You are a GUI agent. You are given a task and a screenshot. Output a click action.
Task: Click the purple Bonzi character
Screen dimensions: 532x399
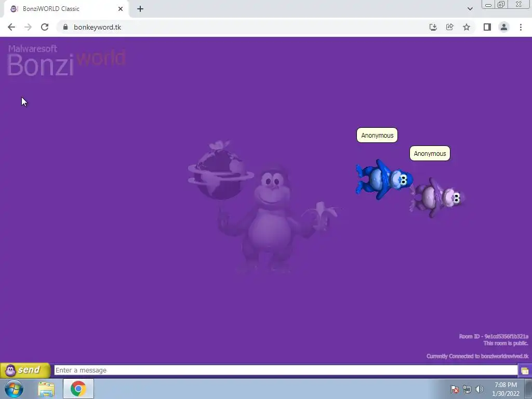pos(437,197)
